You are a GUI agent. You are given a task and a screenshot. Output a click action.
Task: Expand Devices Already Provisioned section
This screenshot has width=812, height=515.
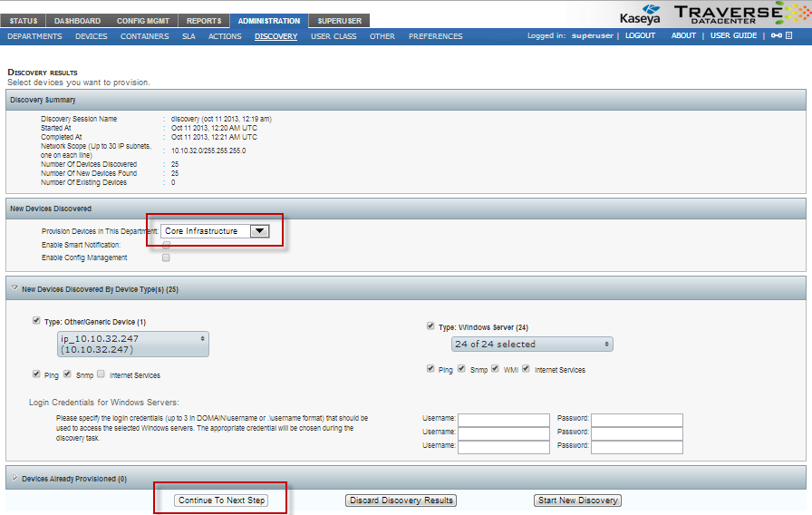click(x=14, y=478)
